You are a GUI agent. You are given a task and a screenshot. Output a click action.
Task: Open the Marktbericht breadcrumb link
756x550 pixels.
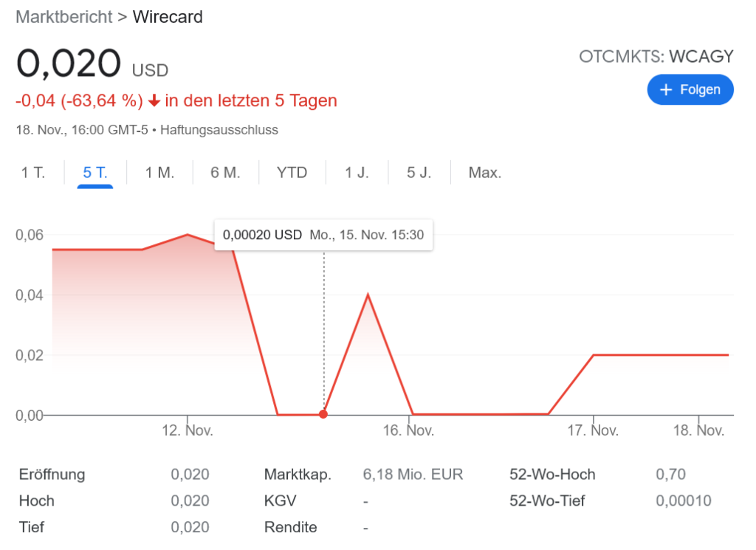click(64, 17)
